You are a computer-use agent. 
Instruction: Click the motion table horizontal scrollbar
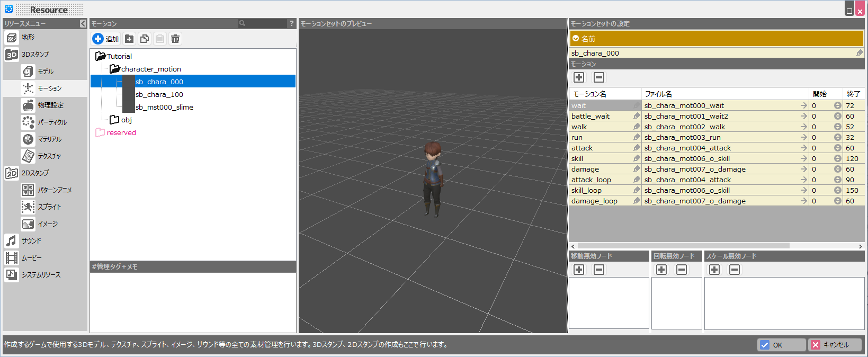pos(683,246)
